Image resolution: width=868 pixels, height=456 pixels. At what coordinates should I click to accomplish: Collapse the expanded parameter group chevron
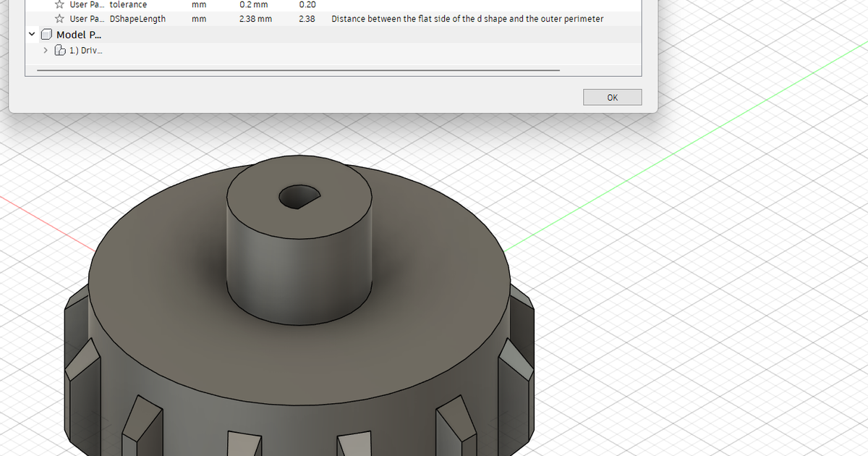tap(31, 34)
